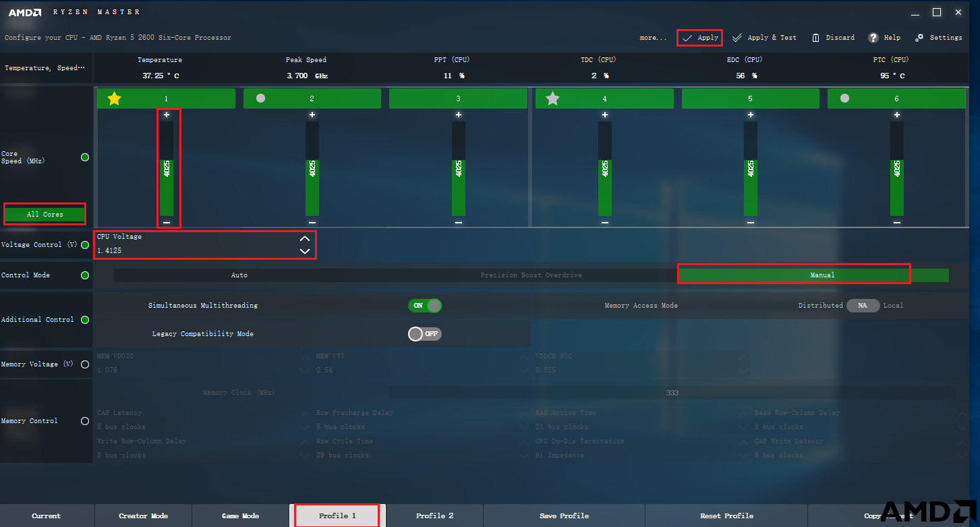
Task: Click the Memory Clock 333 field
Action: (x=672, y=393)
